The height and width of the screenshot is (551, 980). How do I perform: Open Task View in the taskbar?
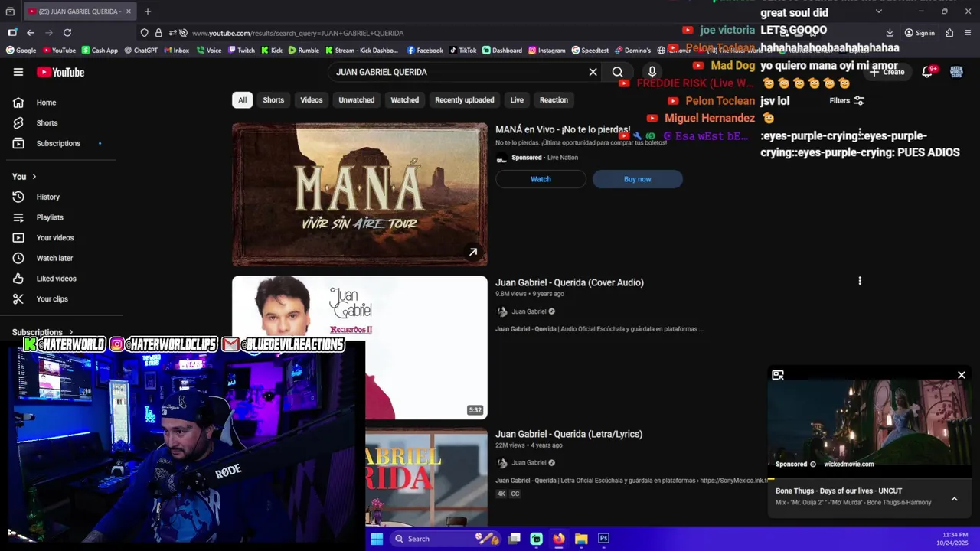(514, 539)
